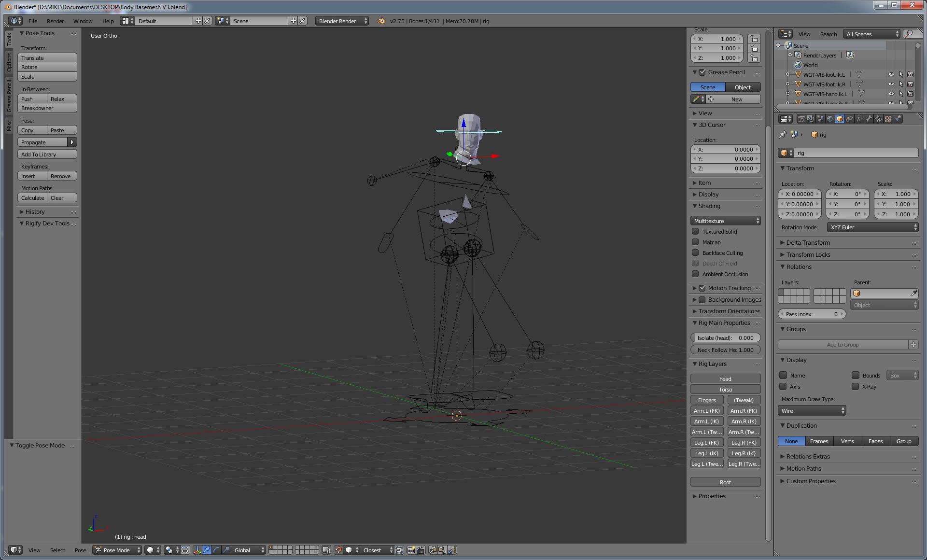Toggle the 3D manipulator widget in viewport header
This screenshot has height=560, width=927.
tap(197, 550)
